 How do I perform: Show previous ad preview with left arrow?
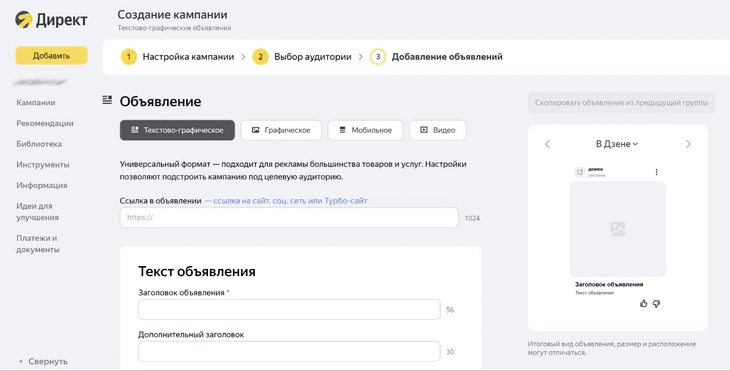click(548, 144)
